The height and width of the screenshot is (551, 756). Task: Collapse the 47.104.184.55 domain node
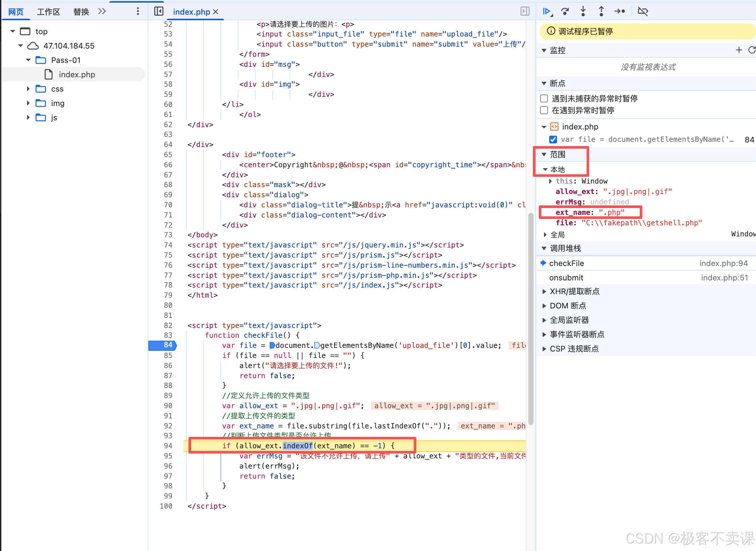(x=21, y=46)
